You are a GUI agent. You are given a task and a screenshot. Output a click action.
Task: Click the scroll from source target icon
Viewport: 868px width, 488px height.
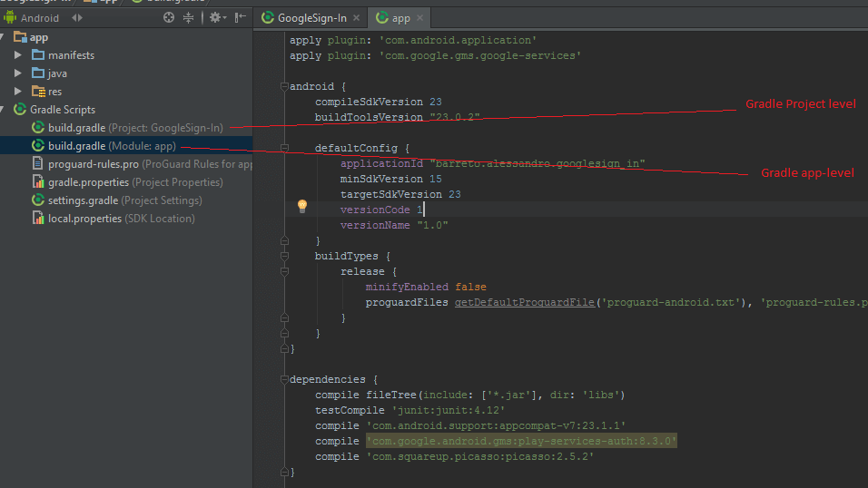(x=169, y=18)
